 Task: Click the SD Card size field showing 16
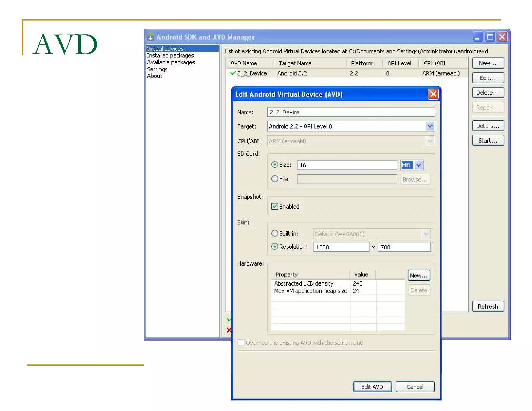[347, 165]
